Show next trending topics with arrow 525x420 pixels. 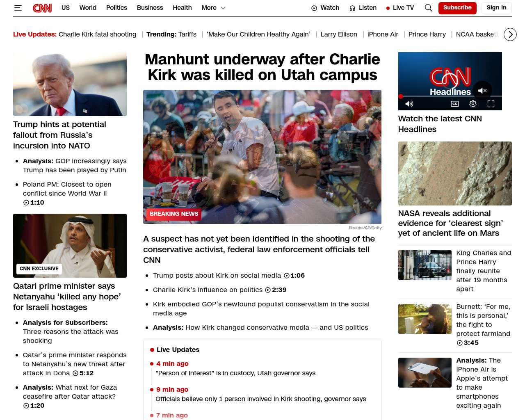coord(510,34)
